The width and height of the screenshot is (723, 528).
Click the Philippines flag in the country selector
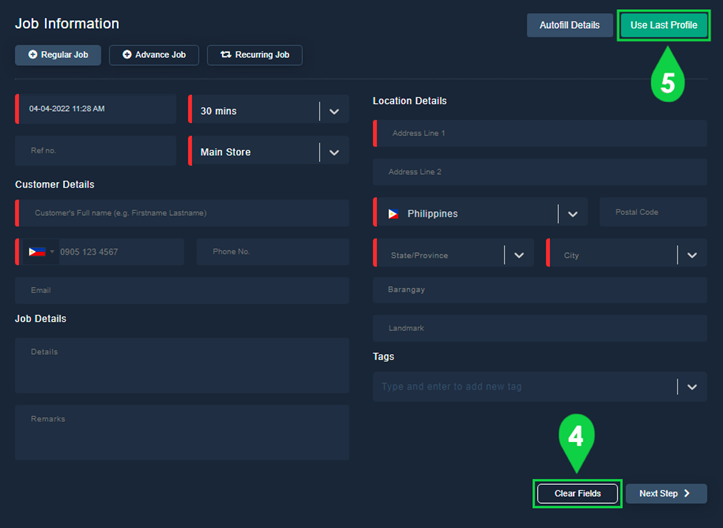pos(393,214)
